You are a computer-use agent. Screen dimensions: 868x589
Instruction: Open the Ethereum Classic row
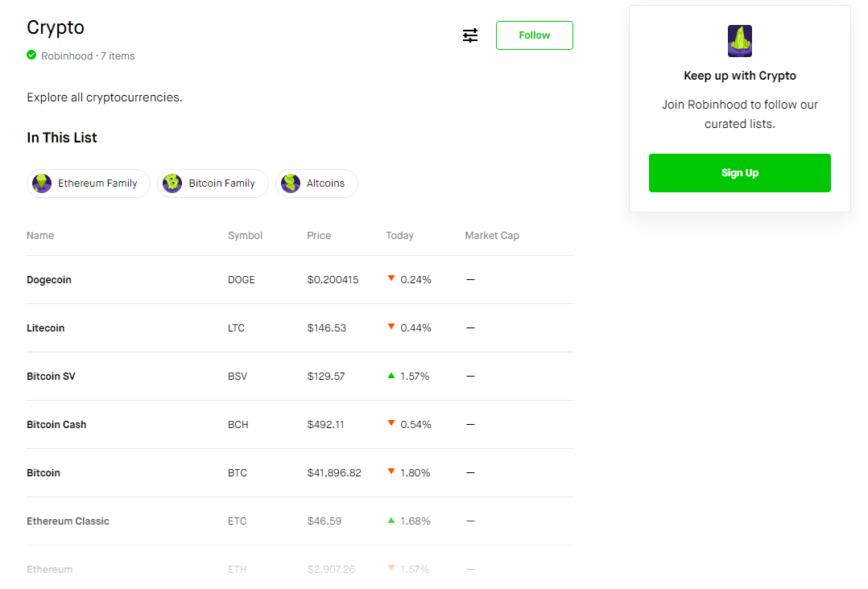pos(300,521)
